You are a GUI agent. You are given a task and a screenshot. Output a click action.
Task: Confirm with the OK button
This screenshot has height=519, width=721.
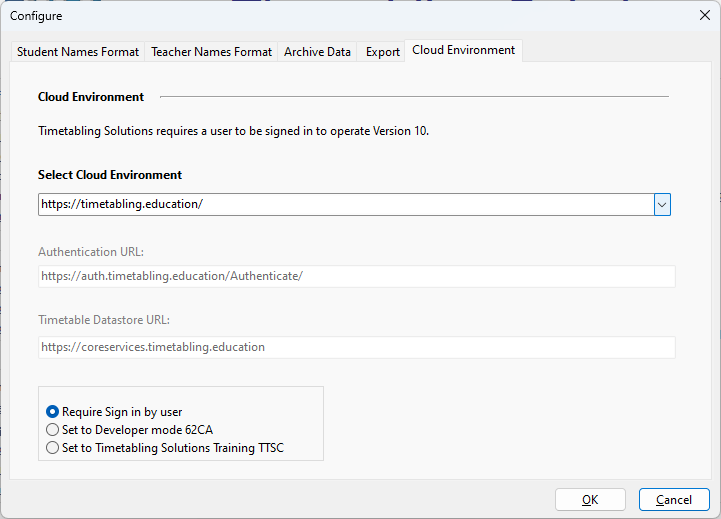coord(590,500)
